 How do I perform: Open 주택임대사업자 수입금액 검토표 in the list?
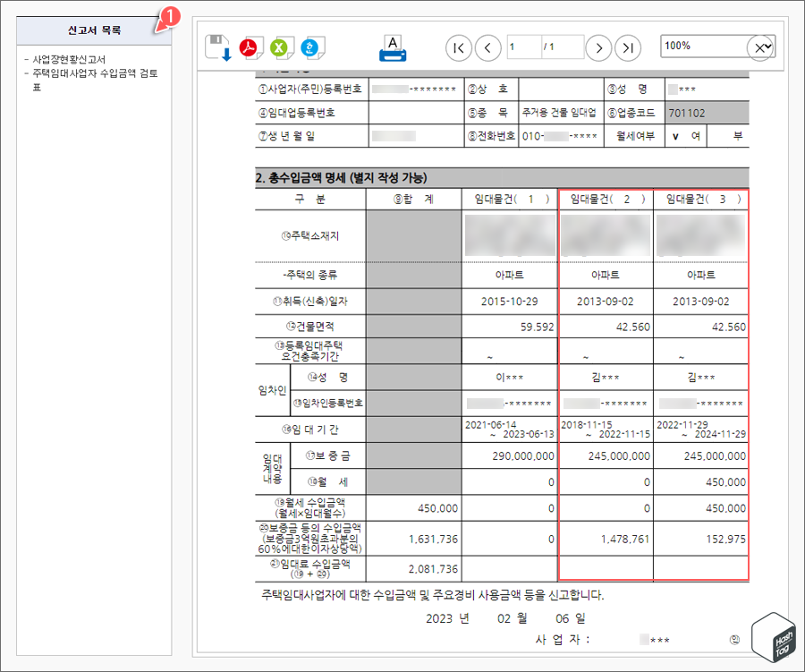pyautogui.click(x=95, y=81)
